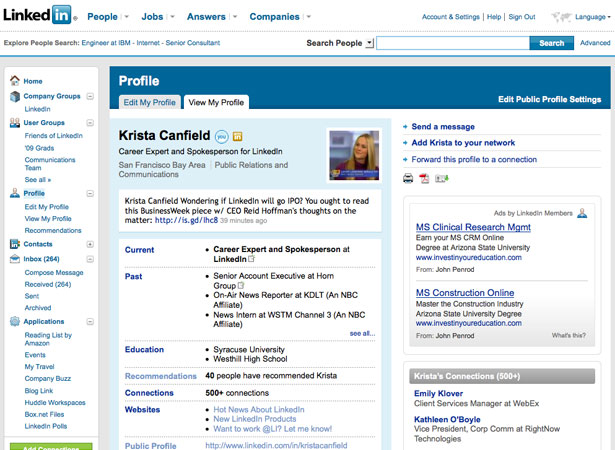The width and height of the screenshot is (615, 450).
Task: Click the world map Language icon
Action: point(561,17)
